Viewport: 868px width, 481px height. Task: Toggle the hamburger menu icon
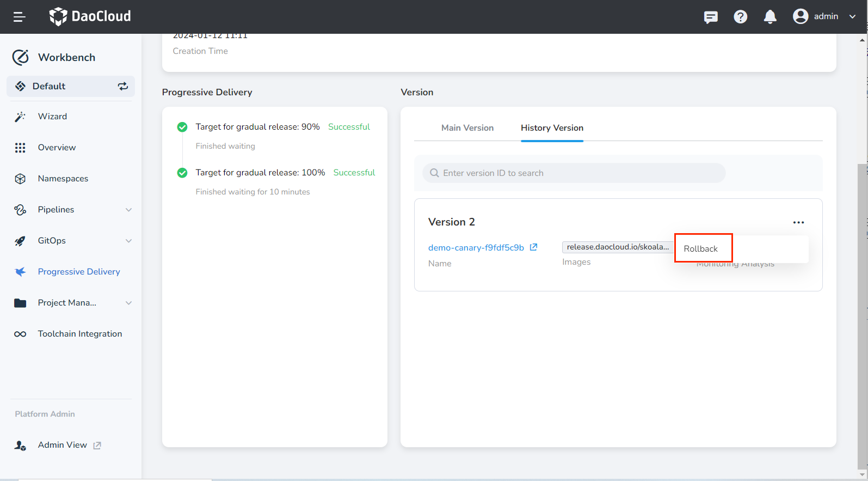click(x=20, y=17)
